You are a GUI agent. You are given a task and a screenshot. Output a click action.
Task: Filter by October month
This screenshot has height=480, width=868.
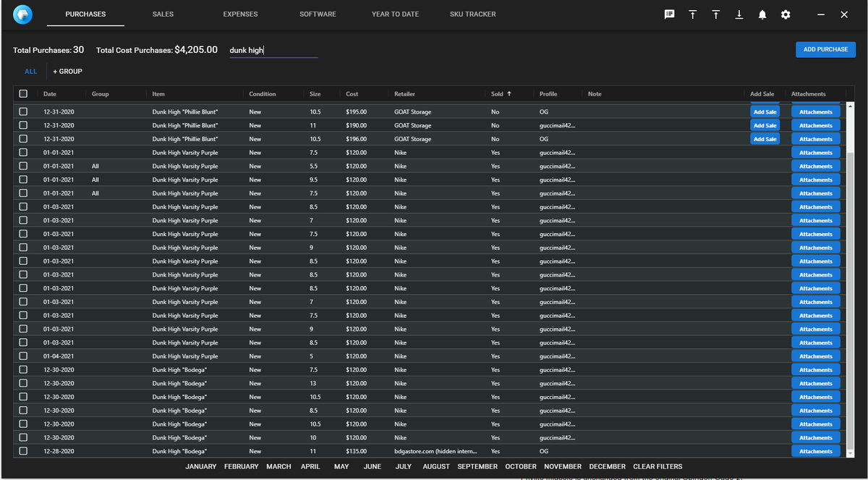coord(521,466)
